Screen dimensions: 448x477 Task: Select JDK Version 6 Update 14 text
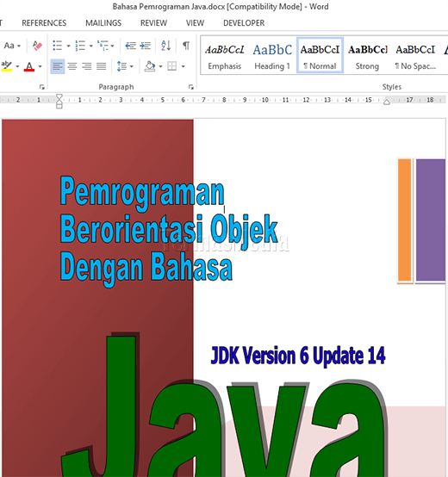pyautogui.click(x=298, y=356)
